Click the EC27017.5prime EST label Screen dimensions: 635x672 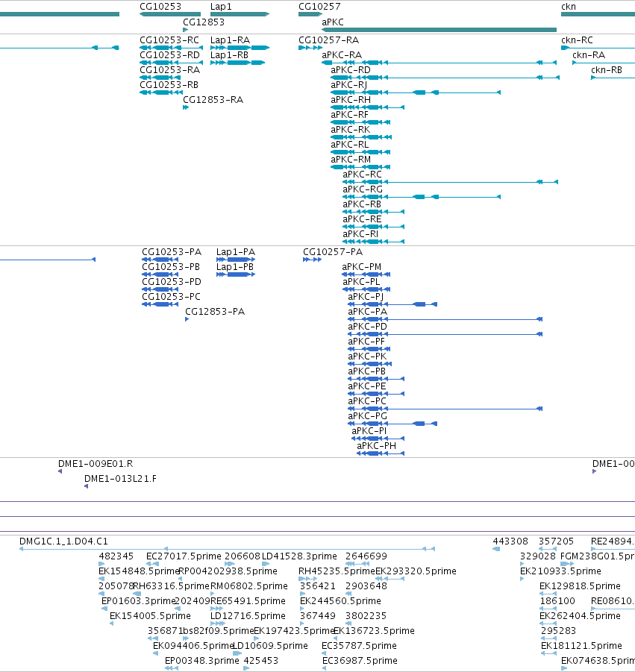click(x=184, y=556)
